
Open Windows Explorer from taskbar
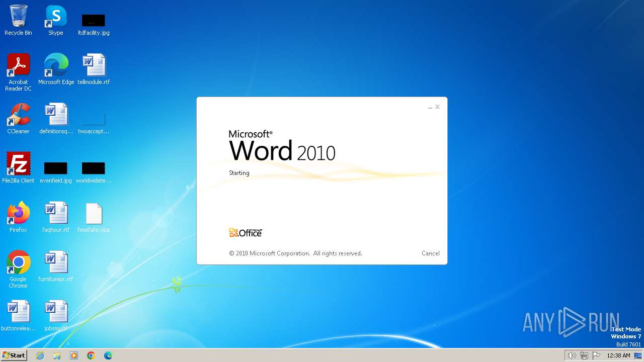57,355
